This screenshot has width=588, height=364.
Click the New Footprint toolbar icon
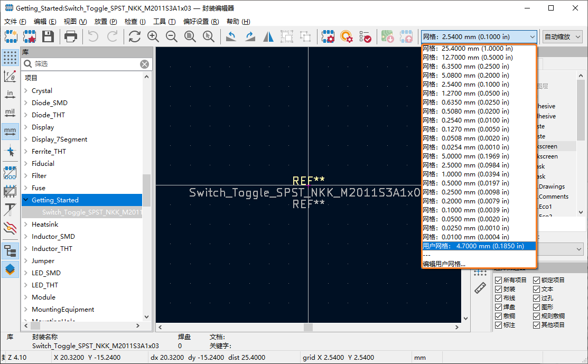(x=11, y=37)
